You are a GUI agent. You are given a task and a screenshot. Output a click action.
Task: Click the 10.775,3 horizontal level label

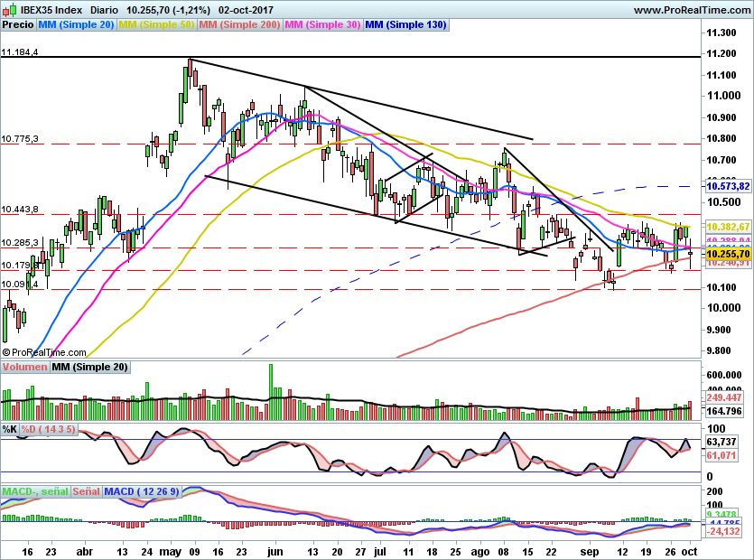[x=20, y=139]
